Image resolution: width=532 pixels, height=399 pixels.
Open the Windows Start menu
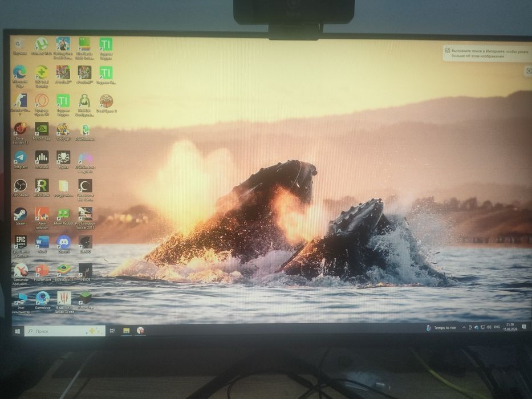click(x=18, y=331)
